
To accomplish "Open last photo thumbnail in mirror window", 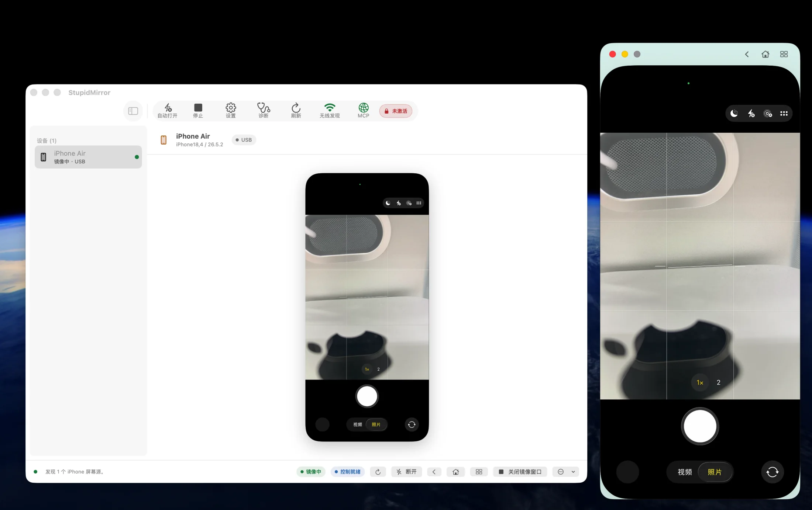I will pyautogui.click(x=627, y=472).
